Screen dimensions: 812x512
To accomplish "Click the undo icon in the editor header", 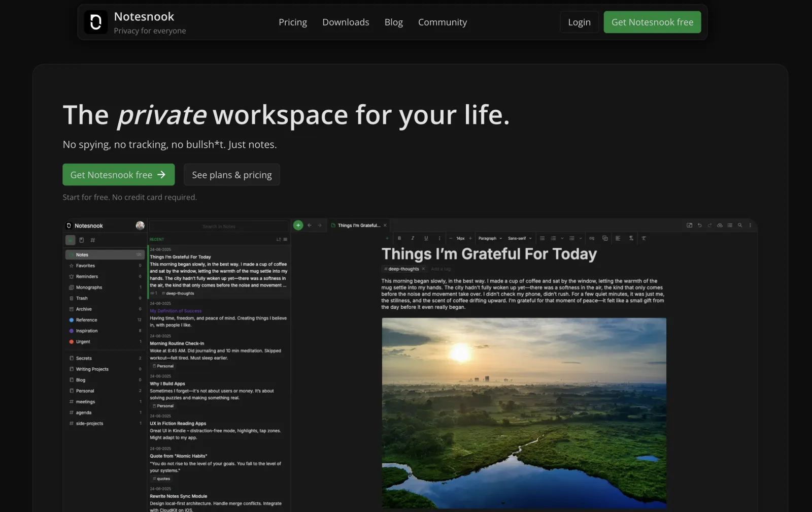I will 699,225.
